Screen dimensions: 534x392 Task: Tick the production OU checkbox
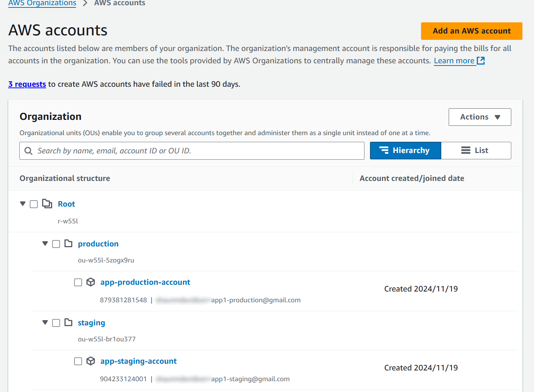(56, 244)
